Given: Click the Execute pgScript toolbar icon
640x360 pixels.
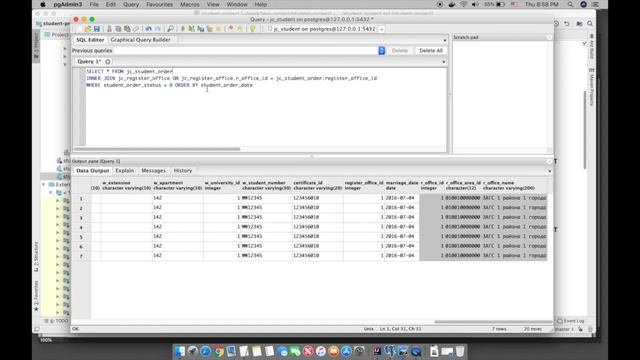Looking at the screenshot, I should coord(191,29).
